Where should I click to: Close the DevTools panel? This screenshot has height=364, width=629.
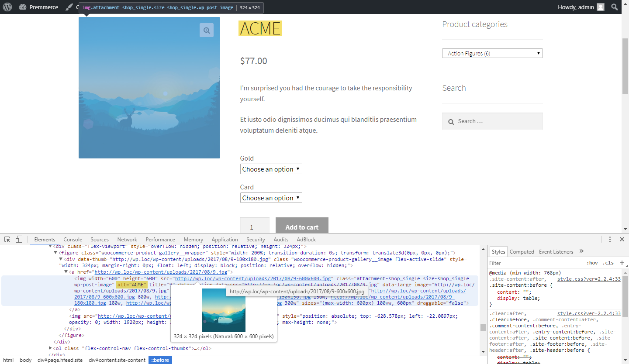(x=622, y=239)
